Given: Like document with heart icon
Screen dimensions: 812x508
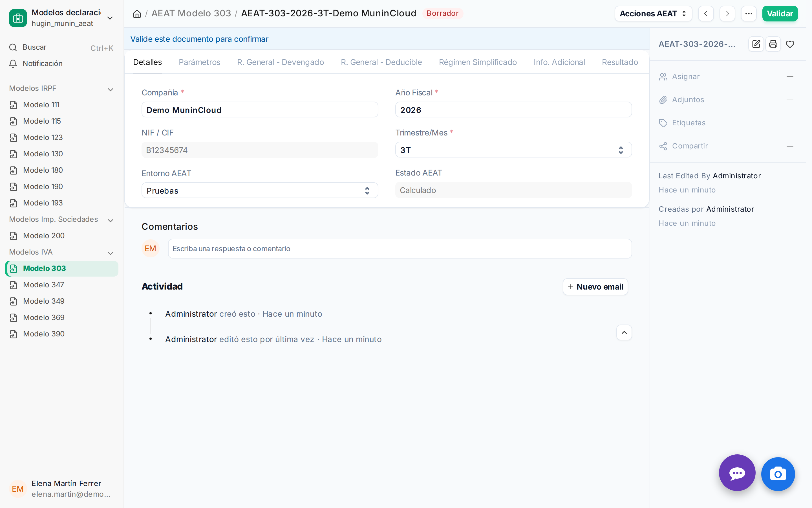Looking at the screenshot, I should point(790,44).
